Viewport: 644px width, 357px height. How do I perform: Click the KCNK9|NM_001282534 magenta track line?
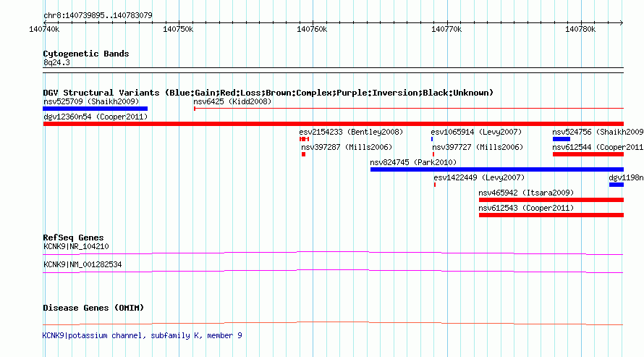tap(333, 271)
